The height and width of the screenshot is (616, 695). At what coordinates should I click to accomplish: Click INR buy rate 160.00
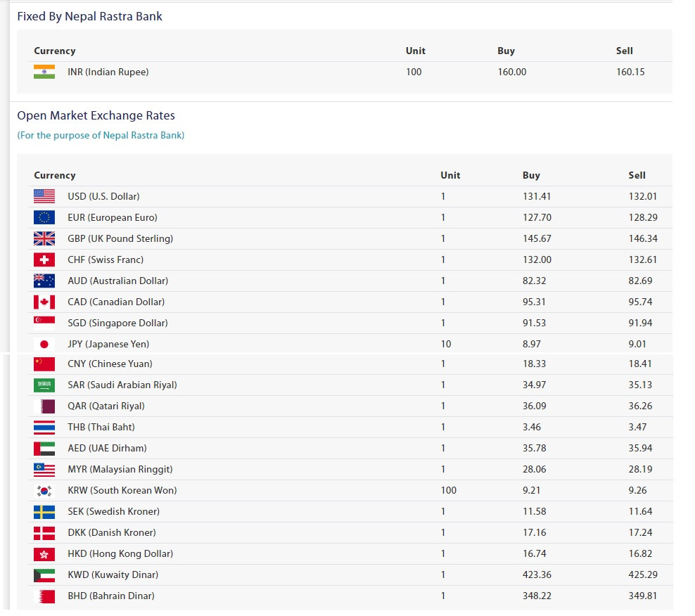(512, 72)
